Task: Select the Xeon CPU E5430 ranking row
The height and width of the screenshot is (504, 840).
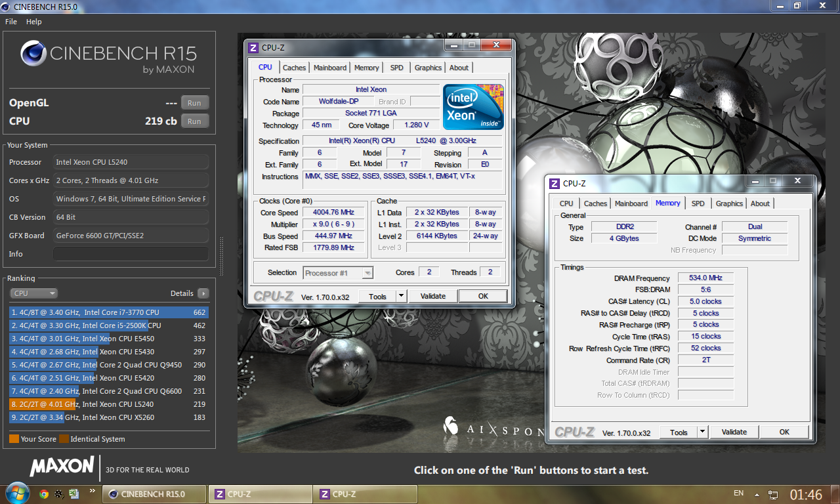Action: pyautogui.click(x=109, y=352)
